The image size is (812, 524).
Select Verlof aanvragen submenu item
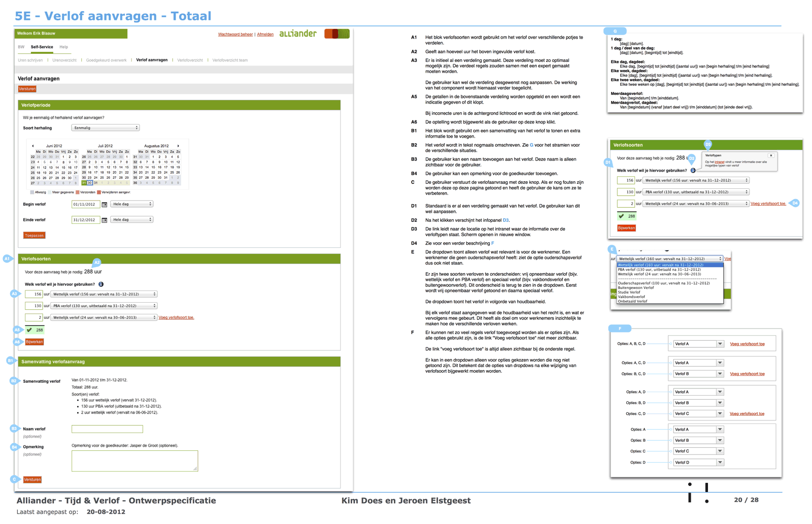152,60
